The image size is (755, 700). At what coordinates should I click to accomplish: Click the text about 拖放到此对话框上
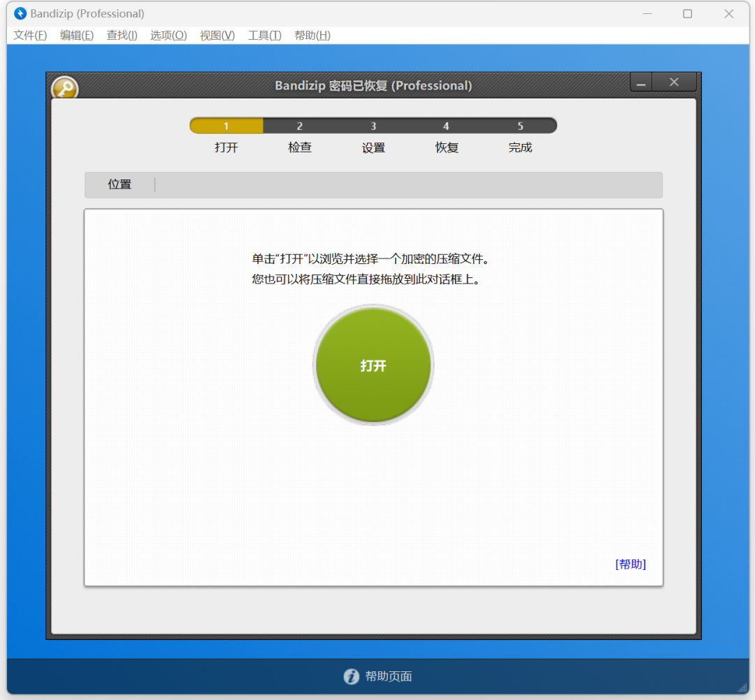point(366,279)
